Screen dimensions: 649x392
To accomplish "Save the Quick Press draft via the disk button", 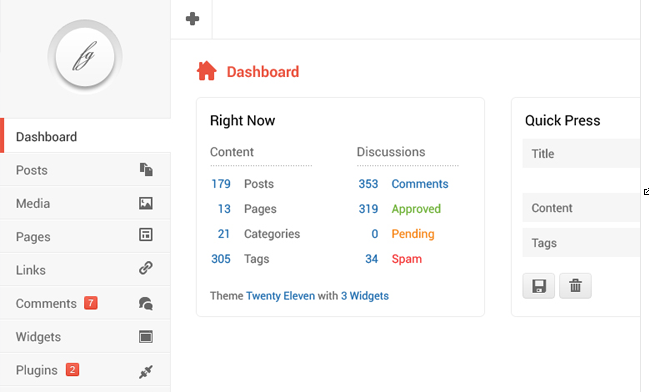I will click(538, 286).
